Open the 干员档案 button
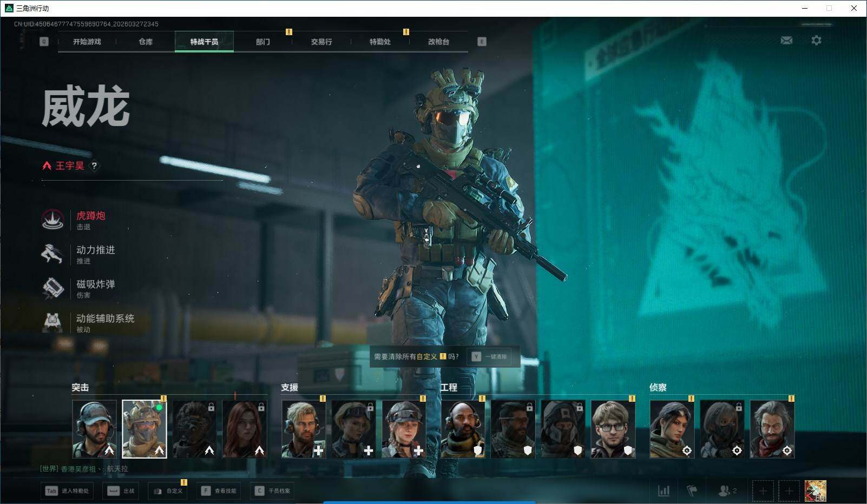 (273, 490)
